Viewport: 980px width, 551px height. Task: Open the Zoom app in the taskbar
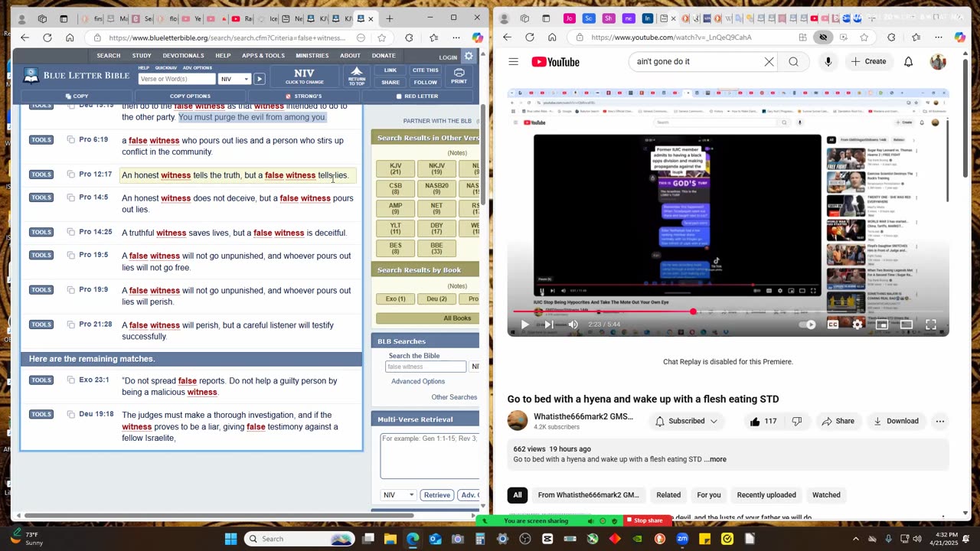(x=683, y=539)
